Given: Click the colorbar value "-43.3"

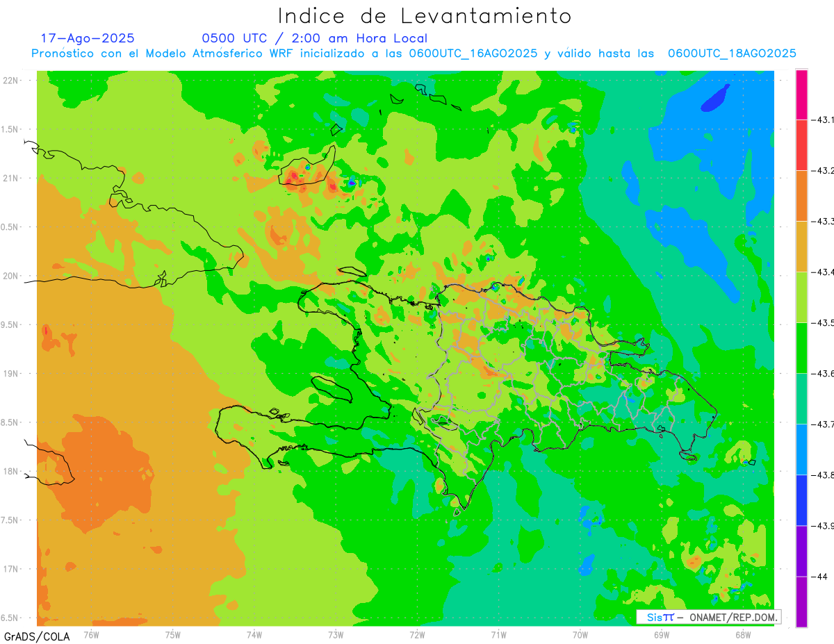Looking at the screenshot, I should [x=823, y=222].
